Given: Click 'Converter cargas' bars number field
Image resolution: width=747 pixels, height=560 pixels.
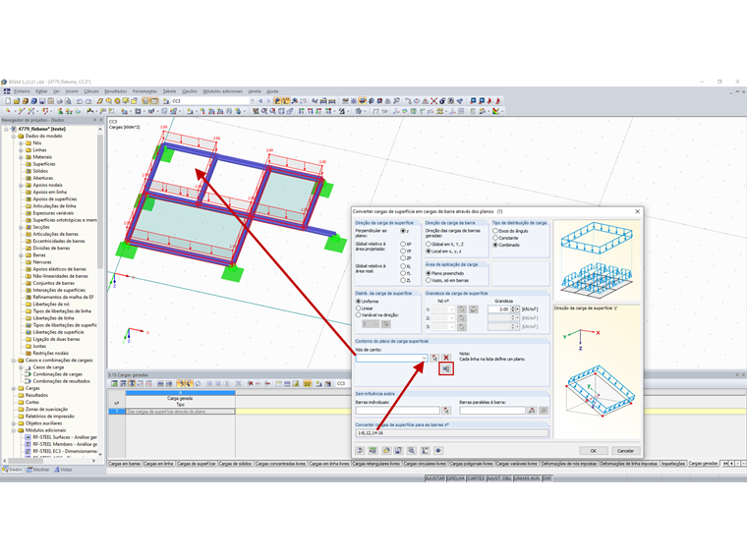Looking at the screenshot, I should (x=451, y=433).
